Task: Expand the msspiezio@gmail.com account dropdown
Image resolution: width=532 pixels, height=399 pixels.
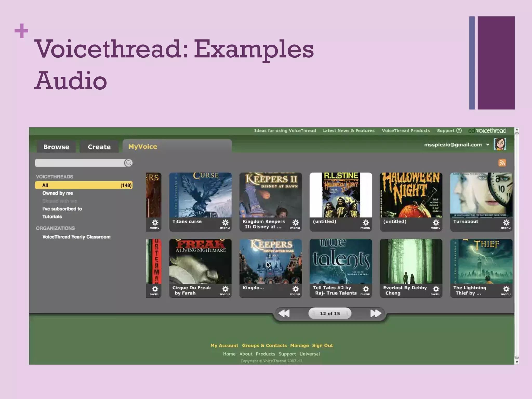Action: pos(488,145)
